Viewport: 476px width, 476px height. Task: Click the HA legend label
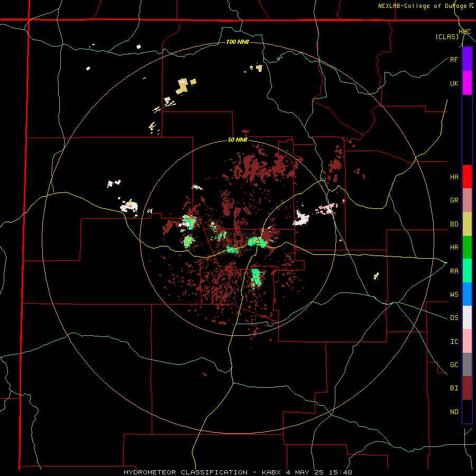click(454, 177)
